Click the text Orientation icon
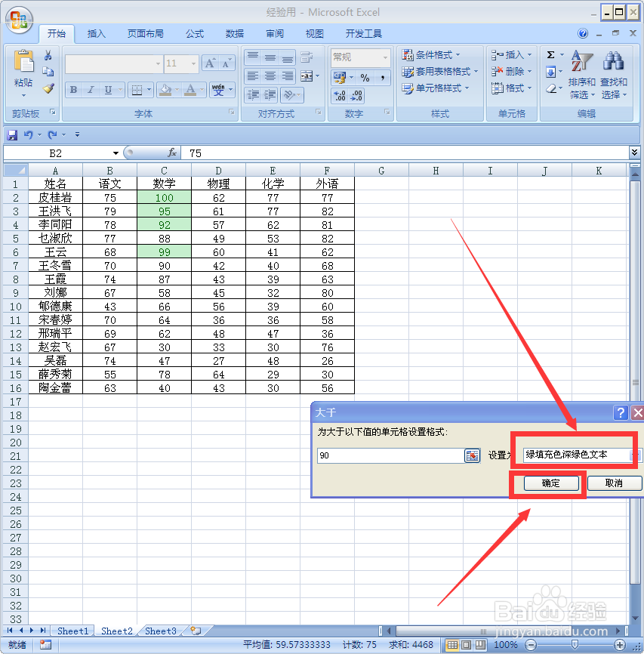The height and width of the screenshot is (654, 644). 289,95
